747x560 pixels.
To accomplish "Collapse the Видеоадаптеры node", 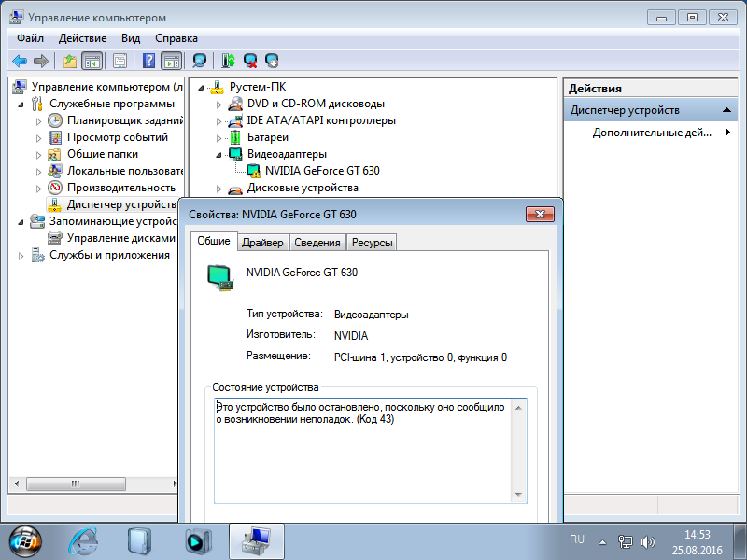I will (x=218, y=155).
